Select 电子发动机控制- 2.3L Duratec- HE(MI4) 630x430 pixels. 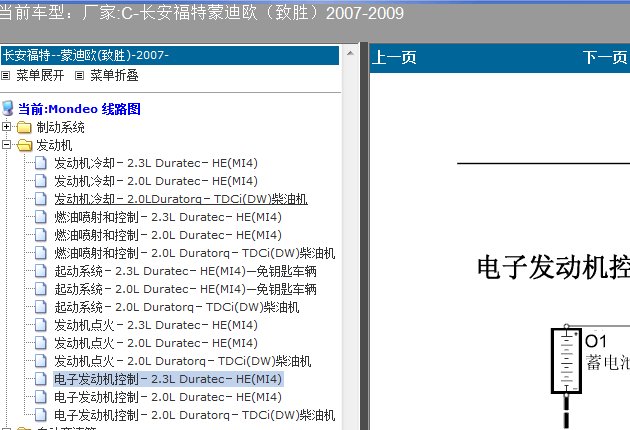168,379
